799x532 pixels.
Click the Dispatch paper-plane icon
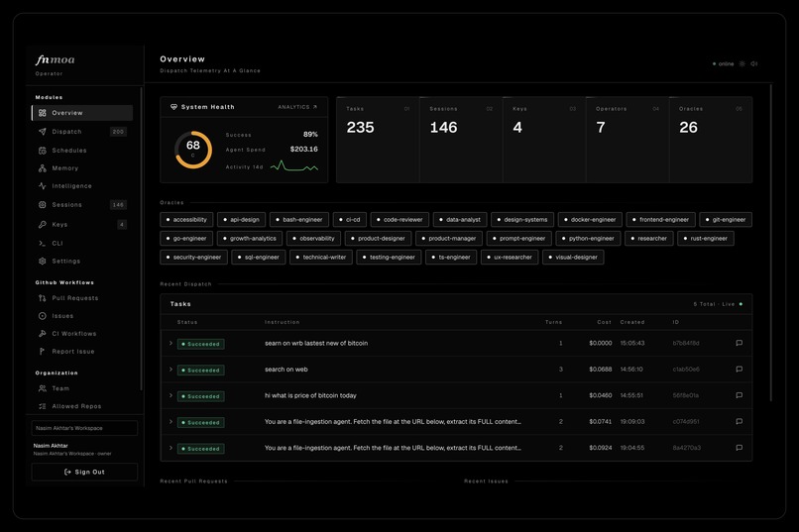point(43,132)
